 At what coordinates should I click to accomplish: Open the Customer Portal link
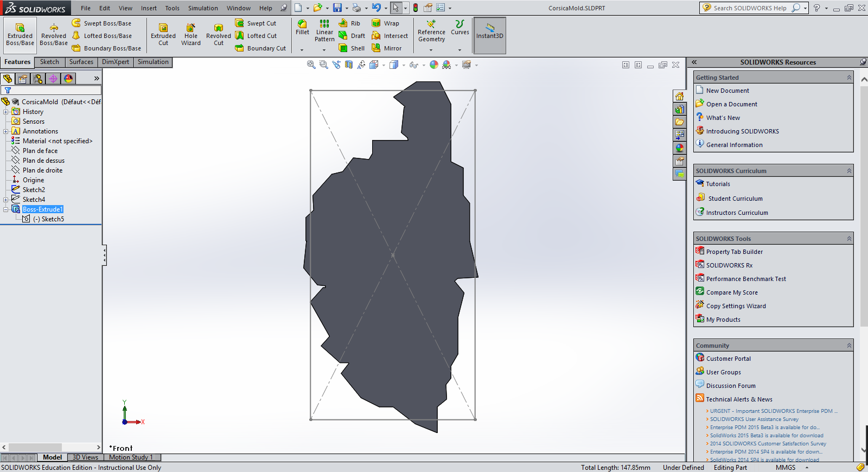pos(729,359)
